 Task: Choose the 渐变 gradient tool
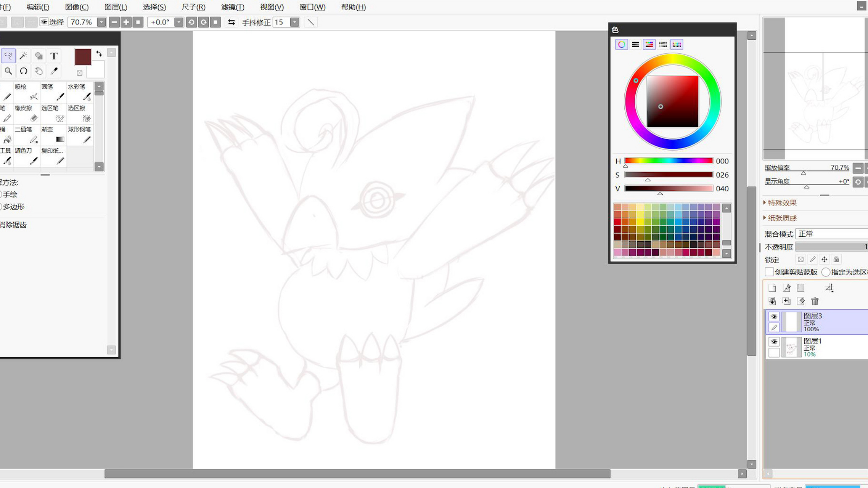[53, 135]
